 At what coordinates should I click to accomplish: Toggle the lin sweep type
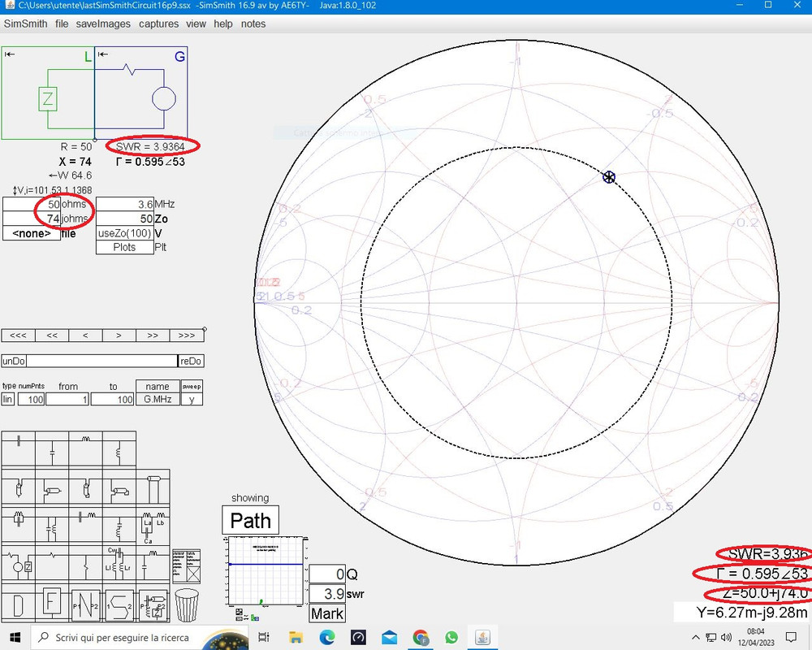click(x=8, y=399)
